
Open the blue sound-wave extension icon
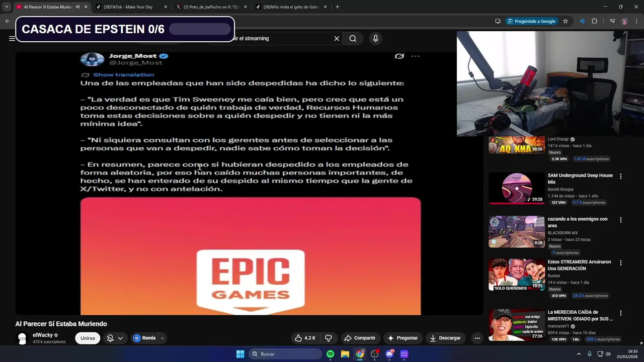pos(582,21)
